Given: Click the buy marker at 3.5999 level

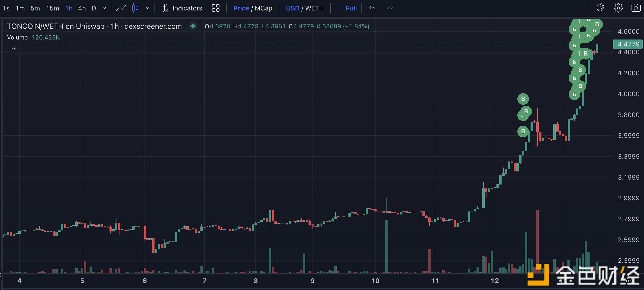Looking at the screenshot, I should pyautogui.click(x=523, y=131).
